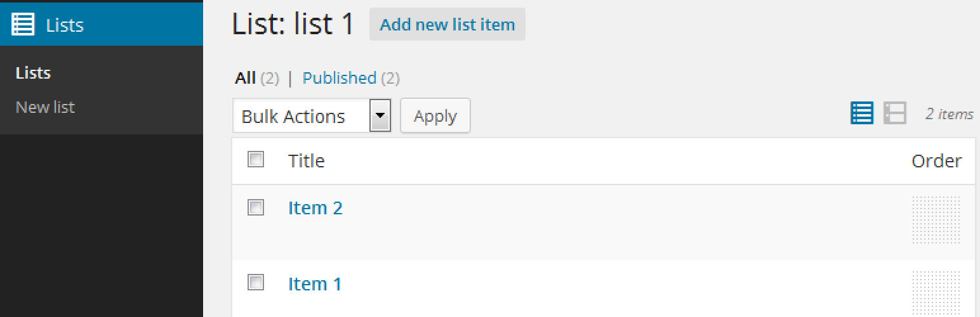Screen dimensions: 980x317
Task: Click the Order column header
Action: [x=937, y=161]
